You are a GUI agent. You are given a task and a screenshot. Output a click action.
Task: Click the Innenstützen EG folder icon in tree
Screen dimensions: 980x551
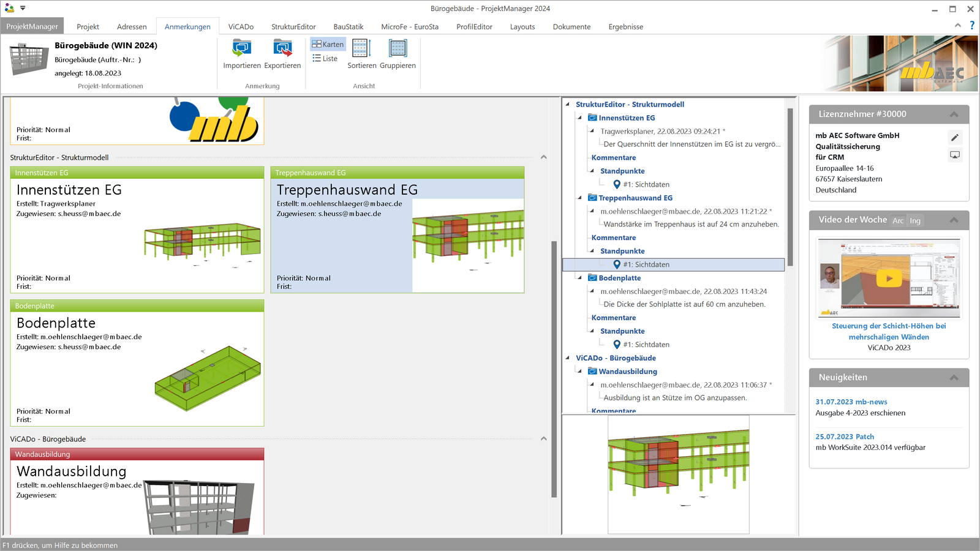click(x=592, y=118)
